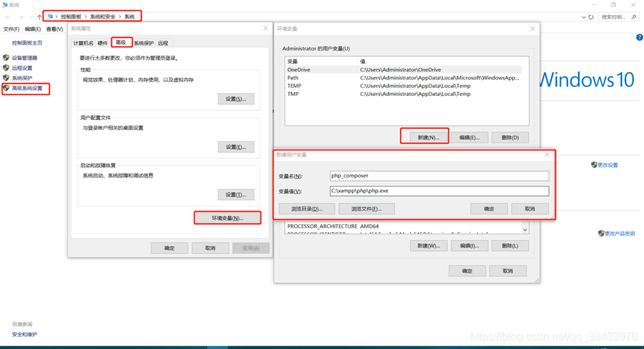Click 删除(D) for user variables

pyautogui.click(x=510, y=138)
